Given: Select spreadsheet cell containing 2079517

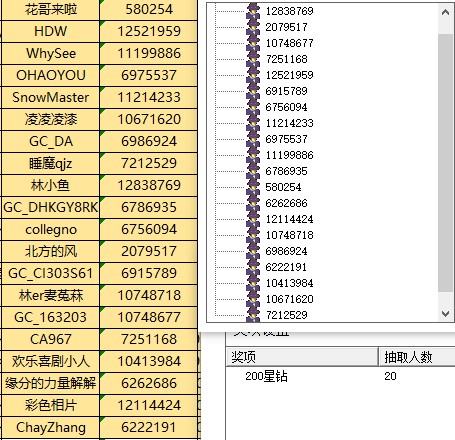Looking at the screenshot, I should (149, 251).
